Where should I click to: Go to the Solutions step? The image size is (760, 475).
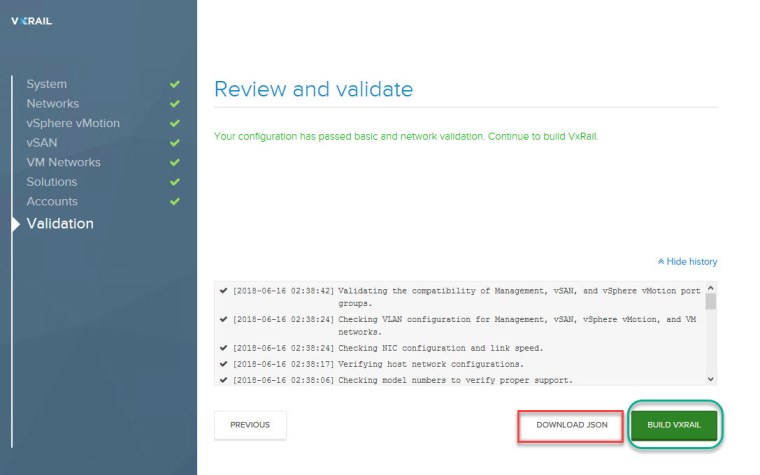click(52, 182)
